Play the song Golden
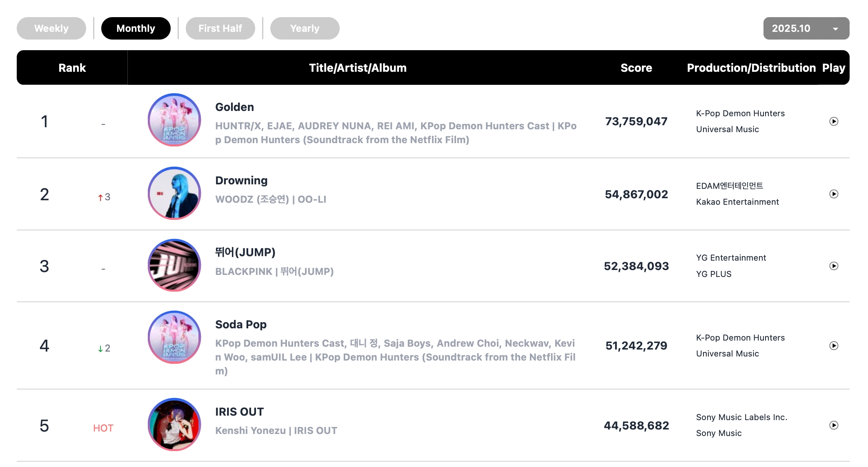Image resolution: width=868 pixels, height=467 pixels. [834, 122]
